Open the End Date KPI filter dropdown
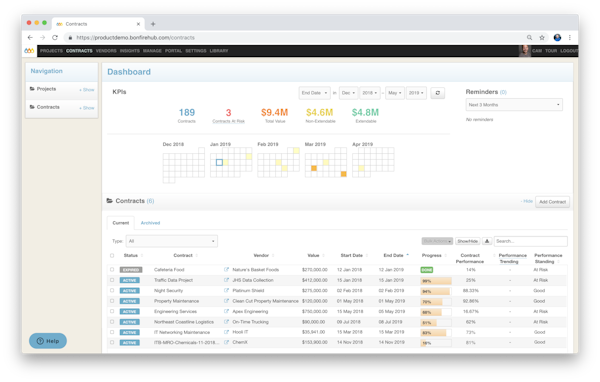Viewport: 600px width, 382px height. click(315, 93)
